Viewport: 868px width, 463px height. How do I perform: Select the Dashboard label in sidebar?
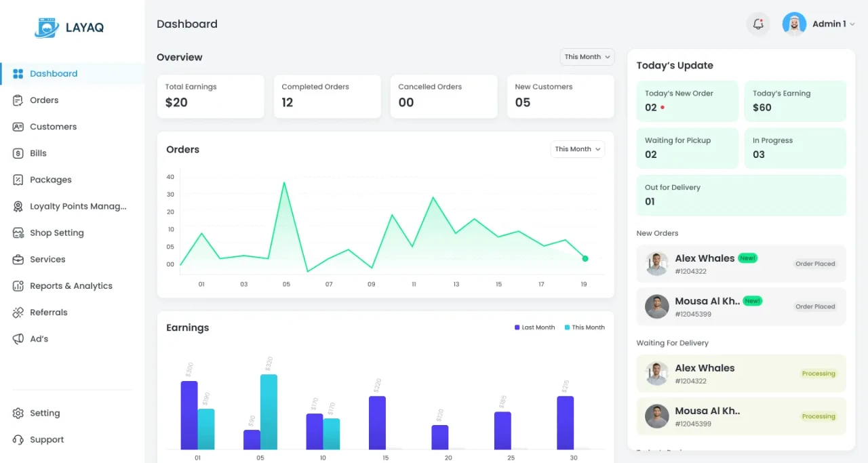click(54, 74)
